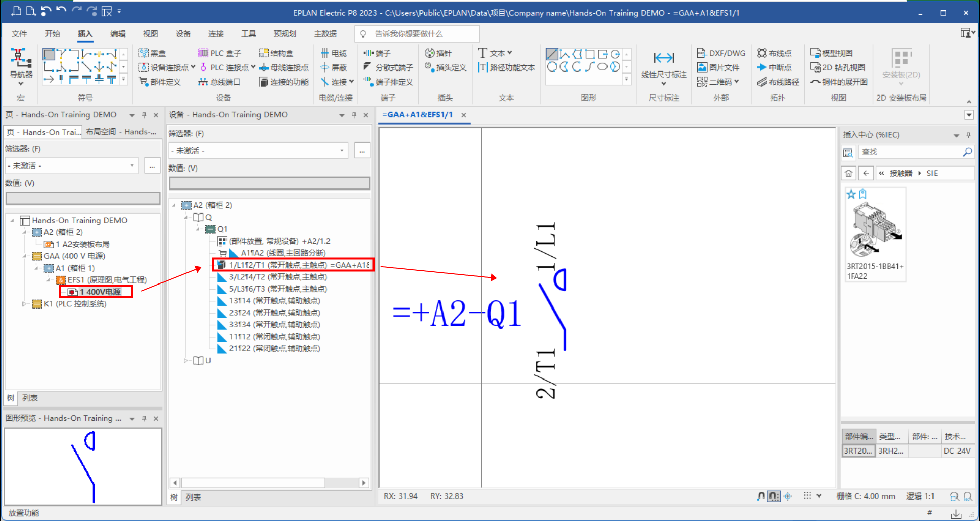The image size is (980, 521).
Task: Insert a 模型视图 model view
Action: pos(831,53)
